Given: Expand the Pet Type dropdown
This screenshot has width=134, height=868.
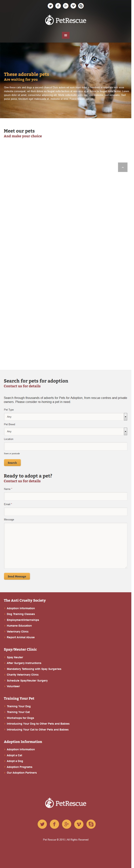Looking at the screenshot, I should 66,417.
